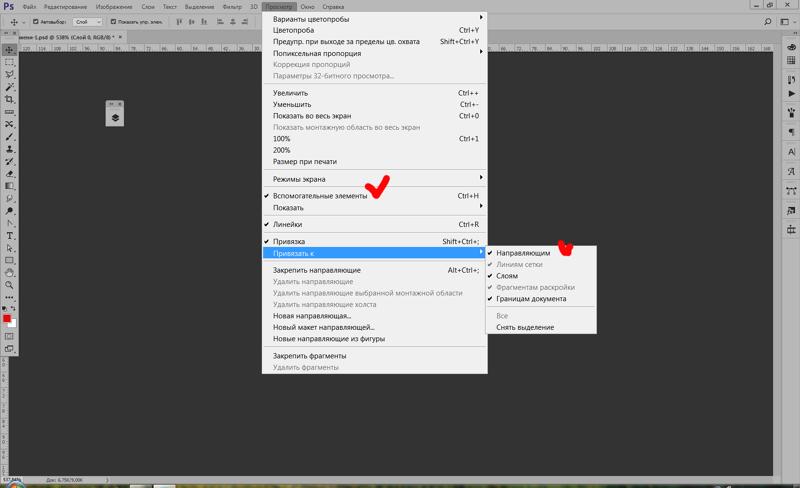The height and width of the screenshot is (488, 800).
Task: Expand Попиксельная пропорция submenu
Action: coord(374,53)
